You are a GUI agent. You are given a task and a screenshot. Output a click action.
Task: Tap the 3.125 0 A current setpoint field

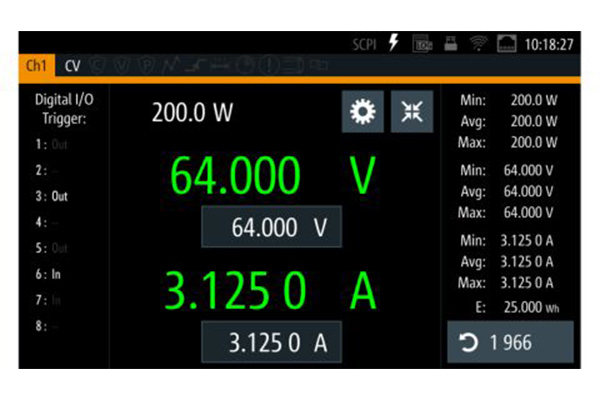coord(272,343)
